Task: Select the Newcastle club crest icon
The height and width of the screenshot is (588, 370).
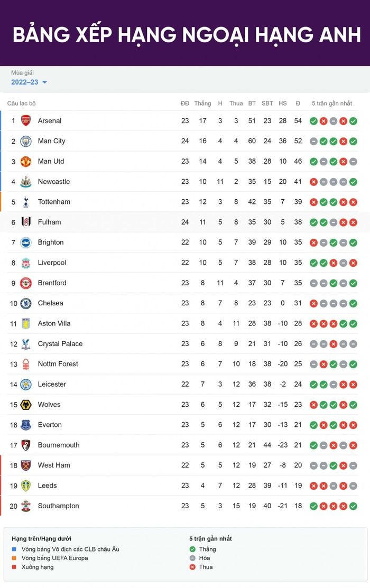Action: click(x=26, y=182)
